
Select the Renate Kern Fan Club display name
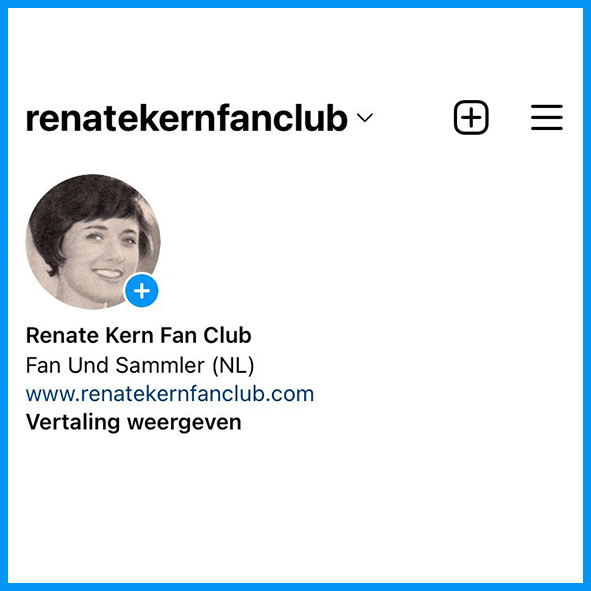[x=138, y=335]
